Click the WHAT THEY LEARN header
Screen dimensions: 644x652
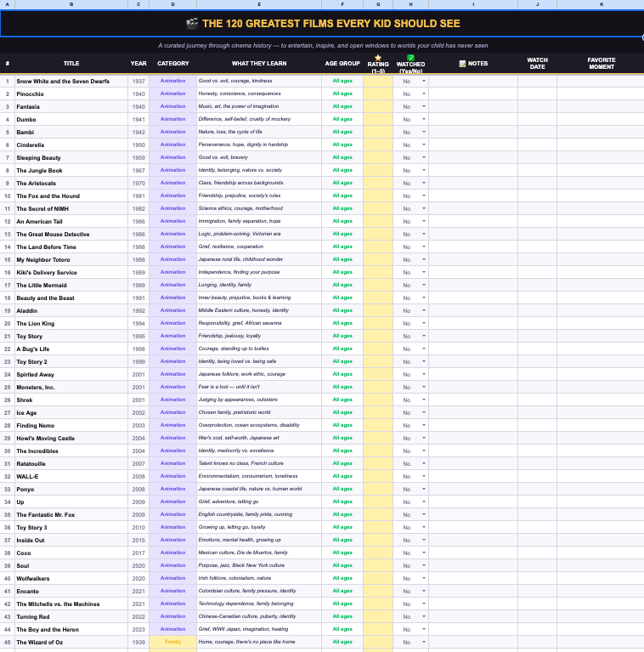[259, 63]
